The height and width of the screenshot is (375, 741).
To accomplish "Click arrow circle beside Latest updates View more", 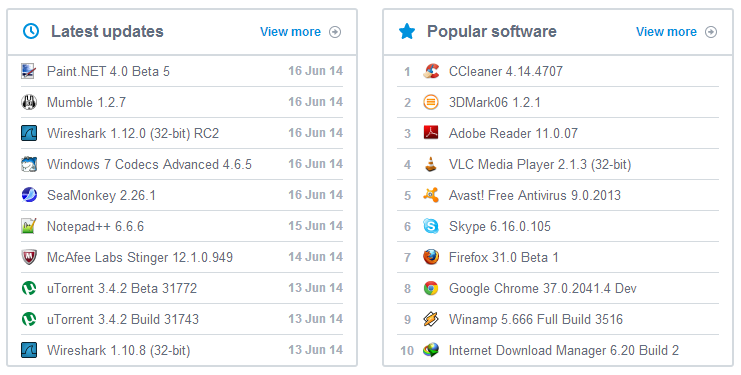I will coord(335,32).
